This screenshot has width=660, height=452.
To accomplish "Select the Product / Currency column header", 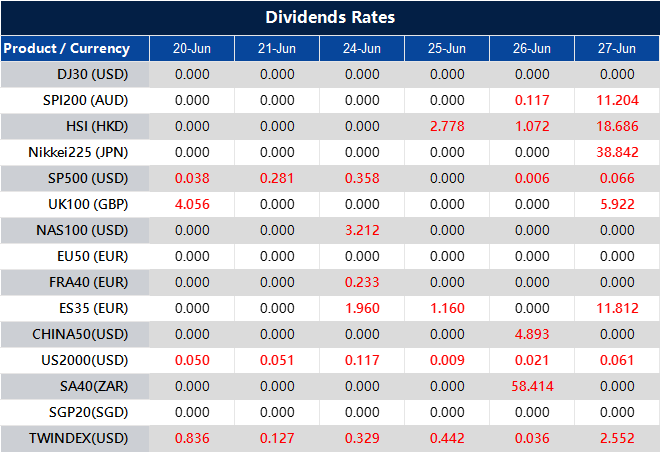I will (x=67, y=48).
